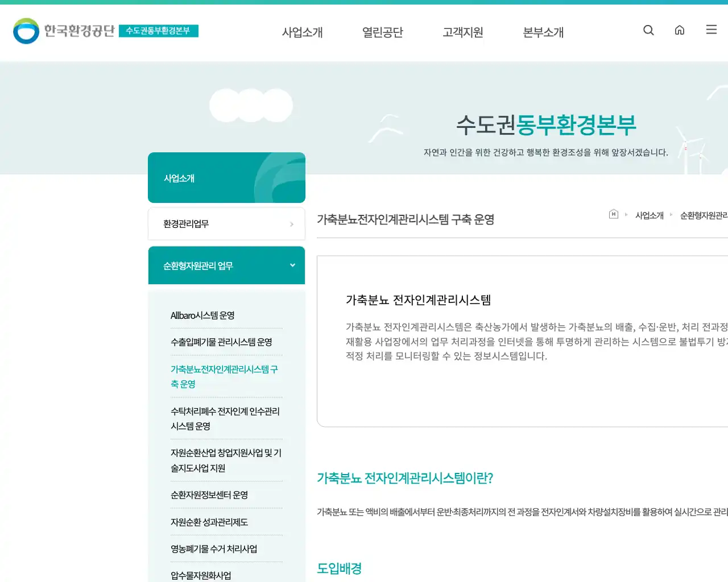Expand the 환경관리업무 sidebar section

[x=226, y=223]
